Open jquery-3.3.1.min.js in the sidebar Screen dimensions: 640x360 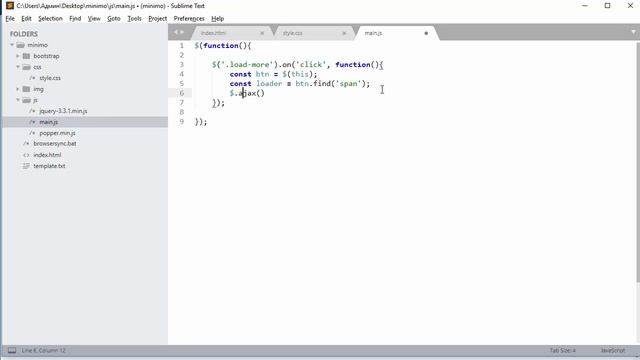coord(63,111)
